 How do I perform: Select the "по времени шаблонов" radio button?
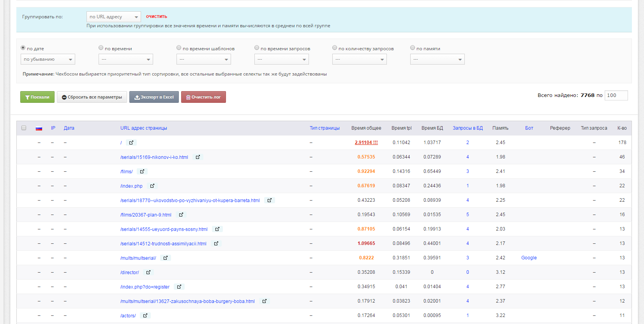[x=179, y=48]
